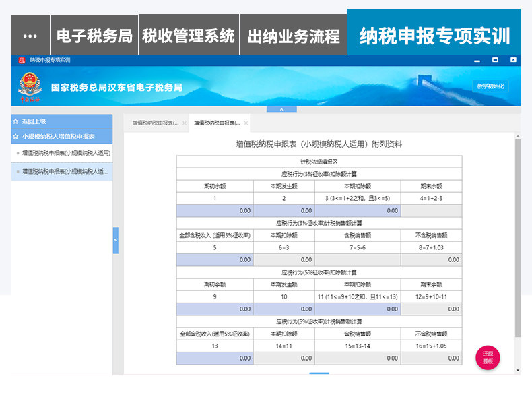This screenshot has width=532, height=407.
Task: Click the vertical scrollbar thumb
Action: (x=517, y=238)
